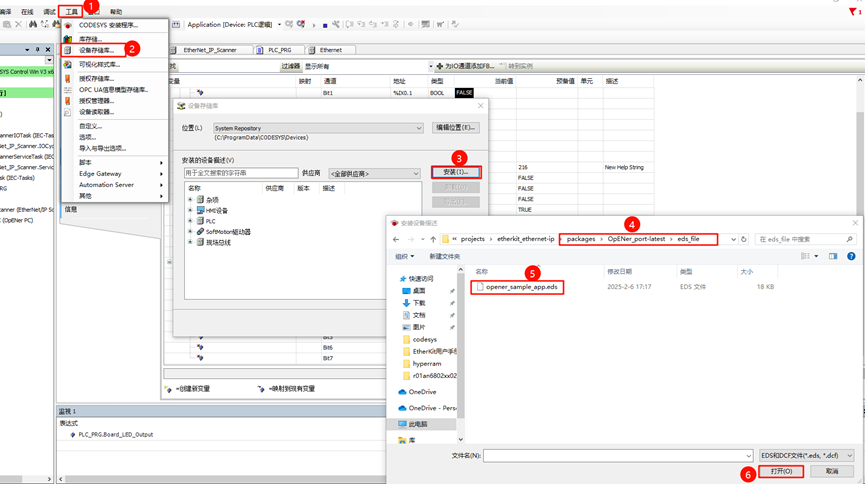This screenshot has height=484, width=865.
Task: Select 设备存储库 from Tools menu
Action: [x=97, y=50]
